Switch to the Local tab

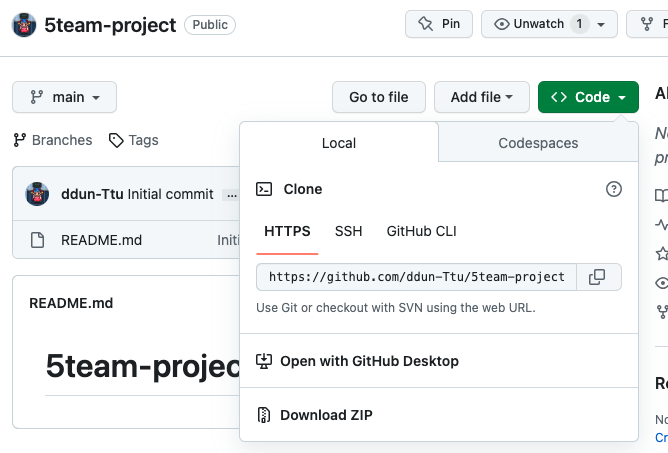click(x=339, y=143)
